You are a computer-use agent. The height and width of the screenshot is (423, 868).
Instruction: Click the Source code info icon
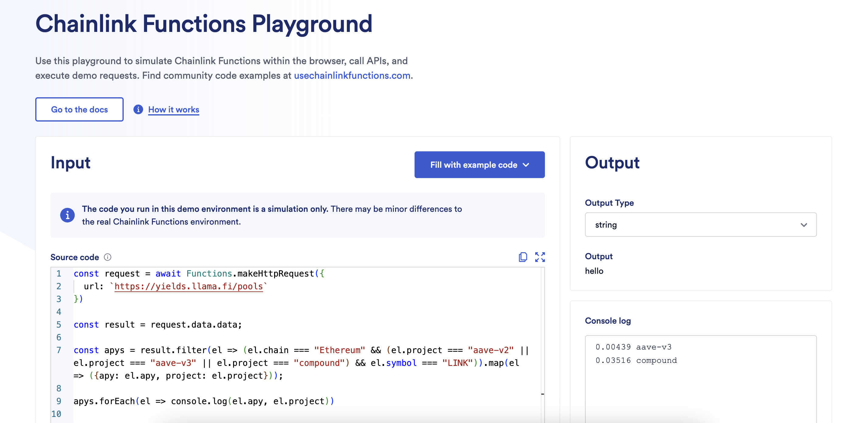[108, 257]
